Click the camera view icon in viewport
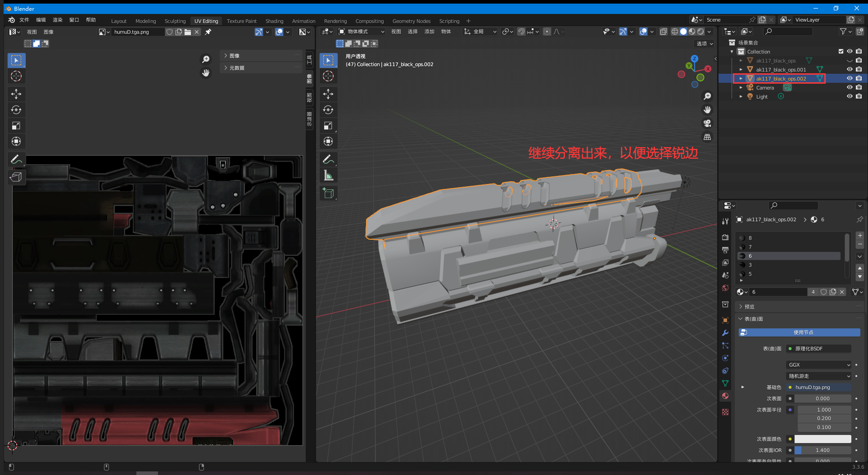Viewport: 868px width, 475px height. coord(707,123)
